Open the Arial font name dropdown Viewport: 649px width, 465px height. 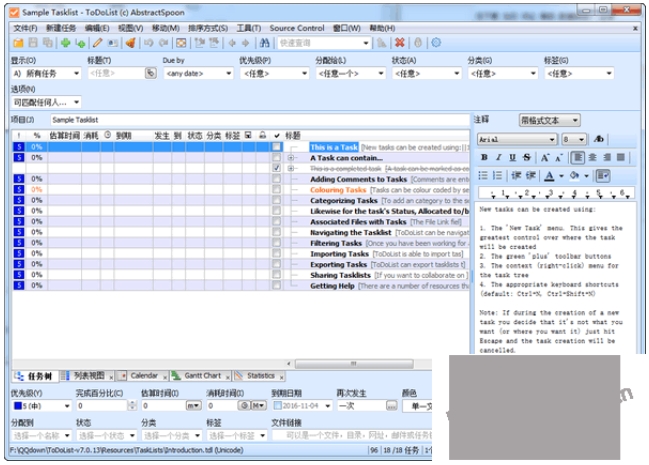tap(517, 139)
